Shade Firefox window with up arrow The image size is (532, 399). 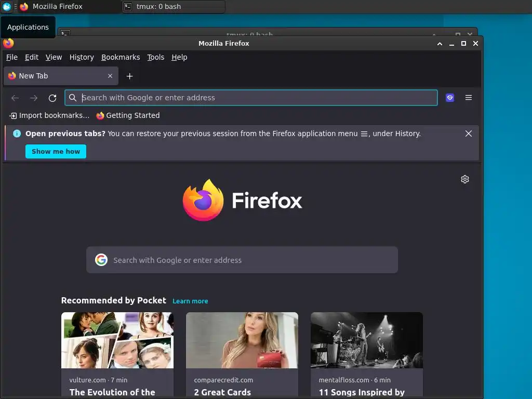(x=440, y=44)
